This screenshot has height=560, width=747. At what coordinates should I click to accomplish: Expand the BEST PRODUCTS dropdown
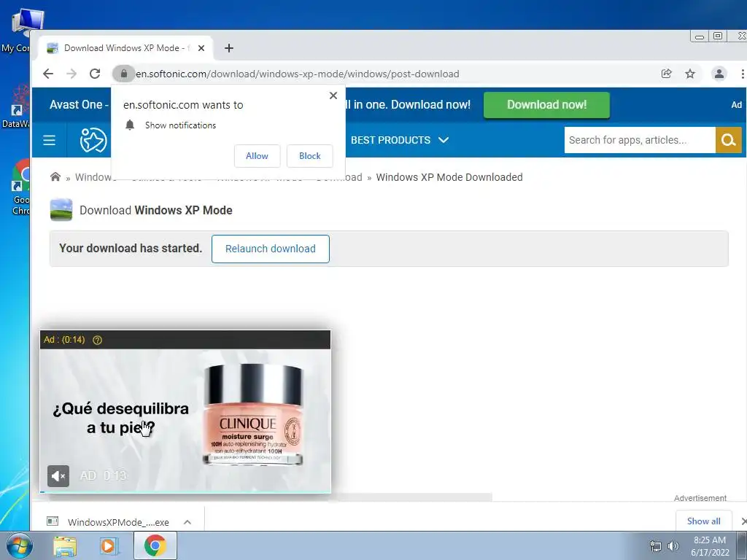(399, 140)
